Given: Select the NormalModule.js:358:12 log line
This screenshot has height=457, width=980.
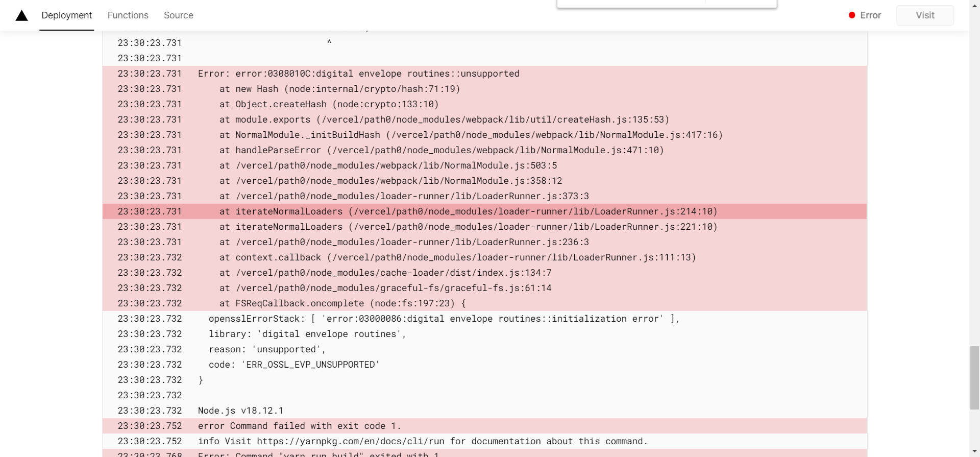Looking at the screenshot, I should click(x=484, y=181).
